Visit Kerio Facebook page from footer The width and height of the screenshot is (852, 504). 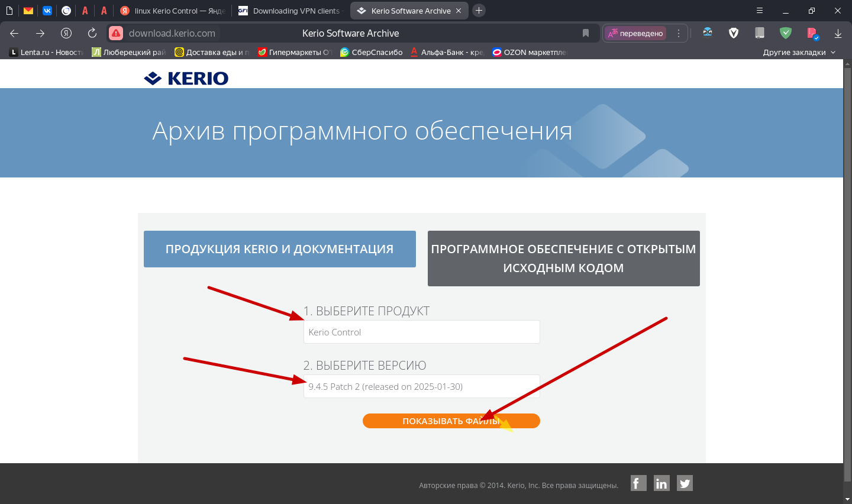(638, 483)
